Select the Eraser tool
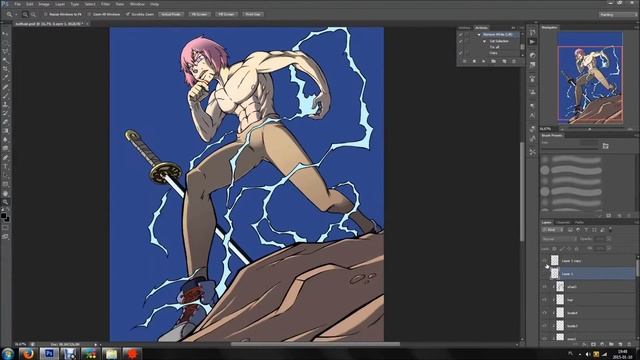Viewport: 640px width, 360px height. coord(5,122)
